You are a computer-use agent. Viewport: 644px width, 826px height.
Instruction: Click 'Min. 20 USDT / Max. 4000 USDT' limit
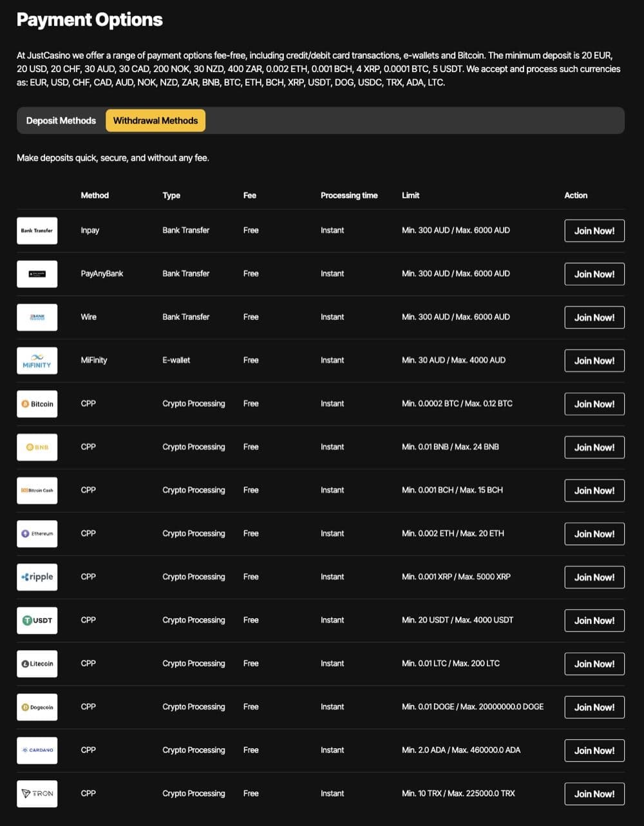[x=457, y=620]
